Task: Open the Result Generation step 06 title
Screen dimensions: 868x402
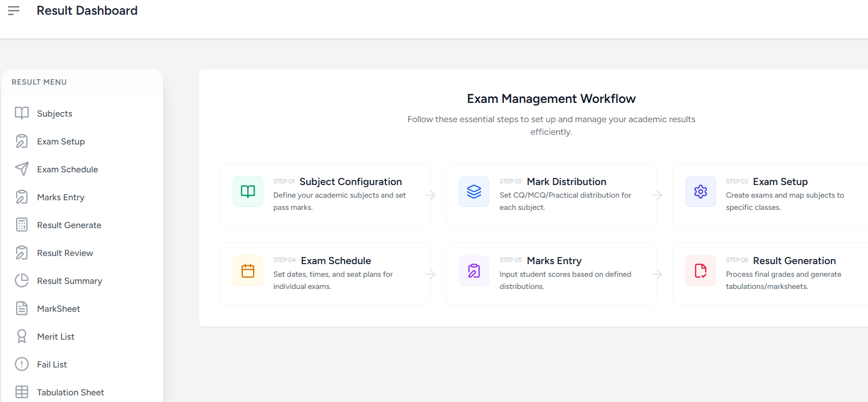Action: (x=794, y=261)
